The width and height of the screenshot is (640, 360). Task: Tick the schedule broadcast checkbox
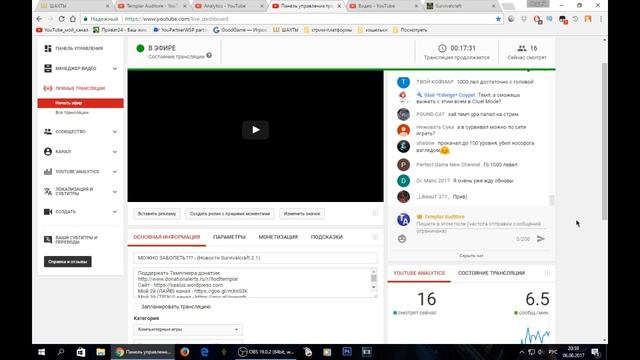pos(136,307)
